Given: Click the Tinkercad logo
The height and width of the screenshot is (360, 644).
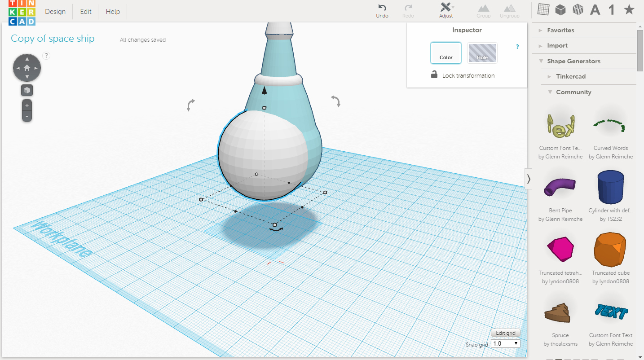Looking at the screenshot, I should tap(22, 12).
